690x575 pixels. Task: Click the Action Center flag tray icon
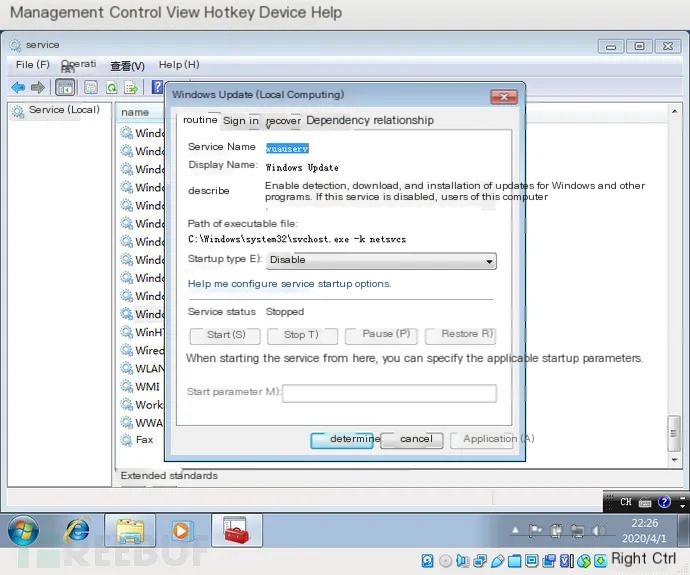(x=536, y=531)
